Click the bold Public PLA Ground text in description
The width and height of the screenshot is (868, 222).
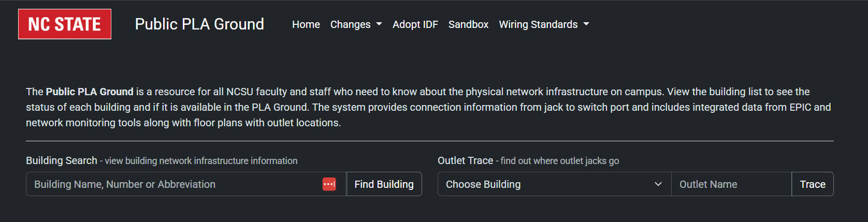click(x=90, y=92)
